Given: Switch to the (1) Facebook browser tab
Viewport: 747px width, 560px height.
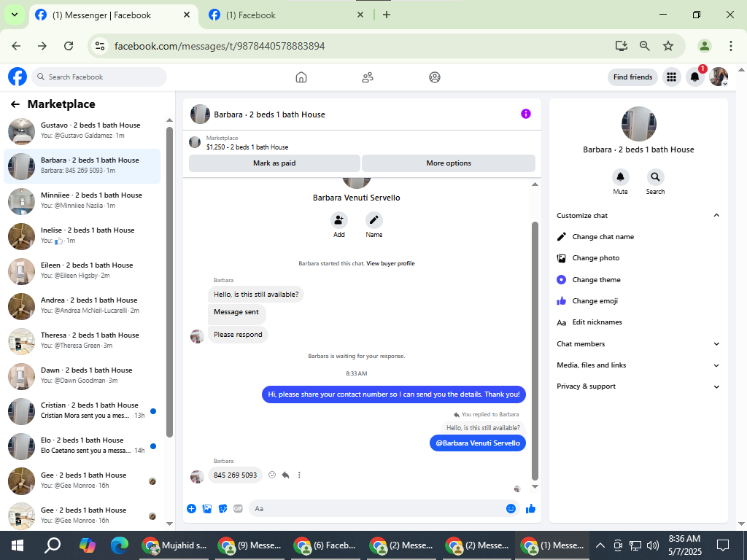Looking at the screenshot, I should [286, 15].
